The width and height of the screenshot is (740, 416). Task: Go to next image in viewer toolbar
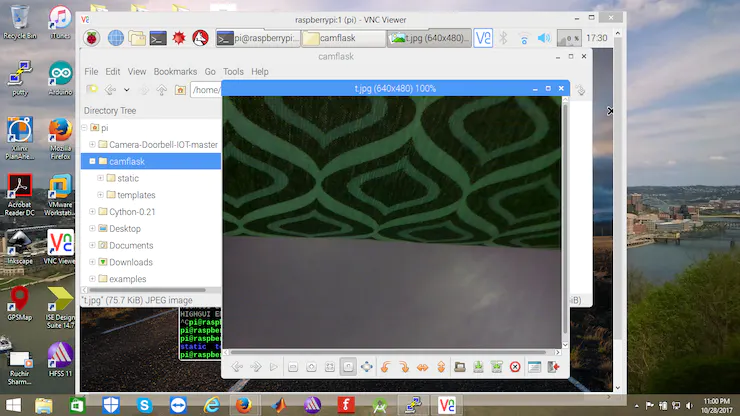pos(255,367)
